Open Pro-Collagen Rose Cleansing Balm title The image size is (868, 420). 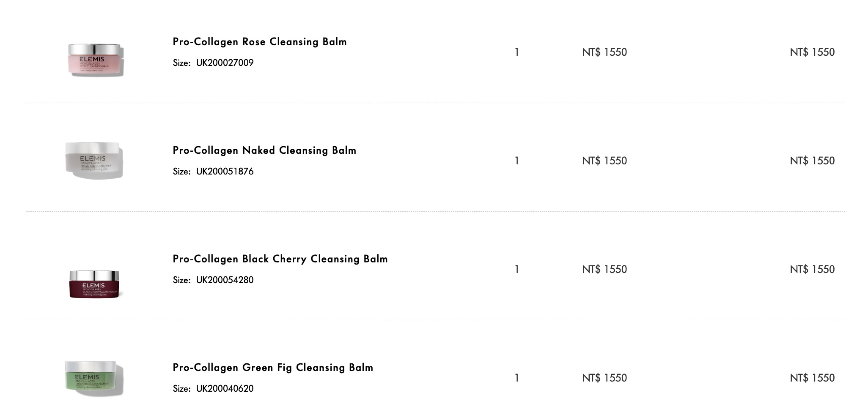(259, 42)
